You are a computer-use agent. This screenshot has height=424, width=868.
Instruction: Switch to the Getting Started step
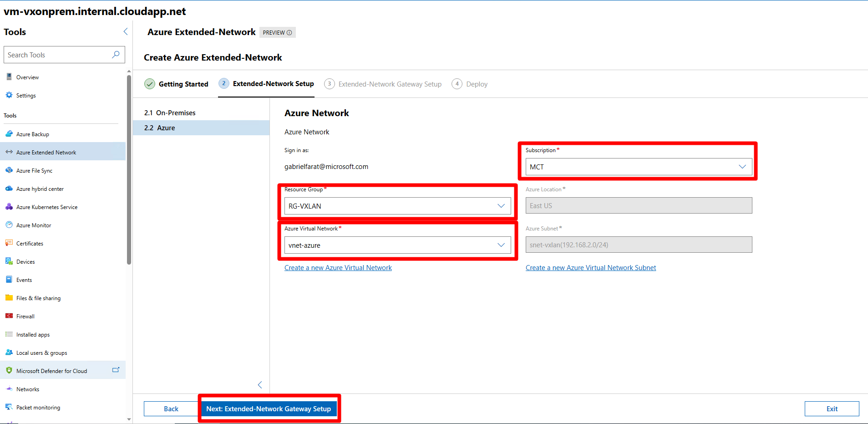(183, 84)
